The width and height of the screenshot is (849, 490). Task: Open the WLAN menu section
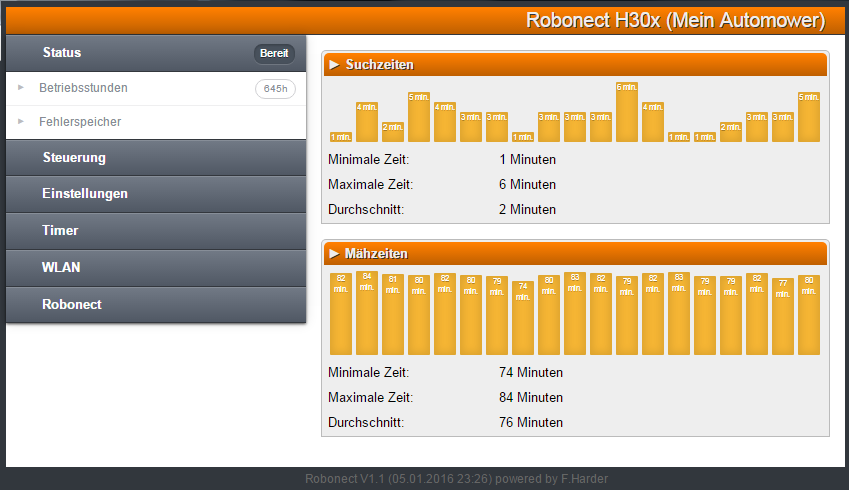156,267
